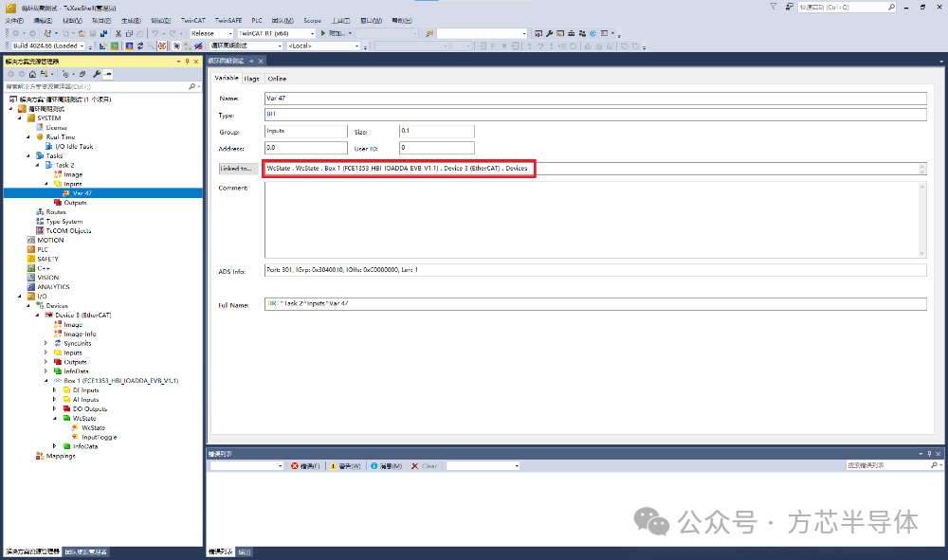Click the Cut scissors toolbar icon
The height and width of the screenshot is (560, 948).
118,33
